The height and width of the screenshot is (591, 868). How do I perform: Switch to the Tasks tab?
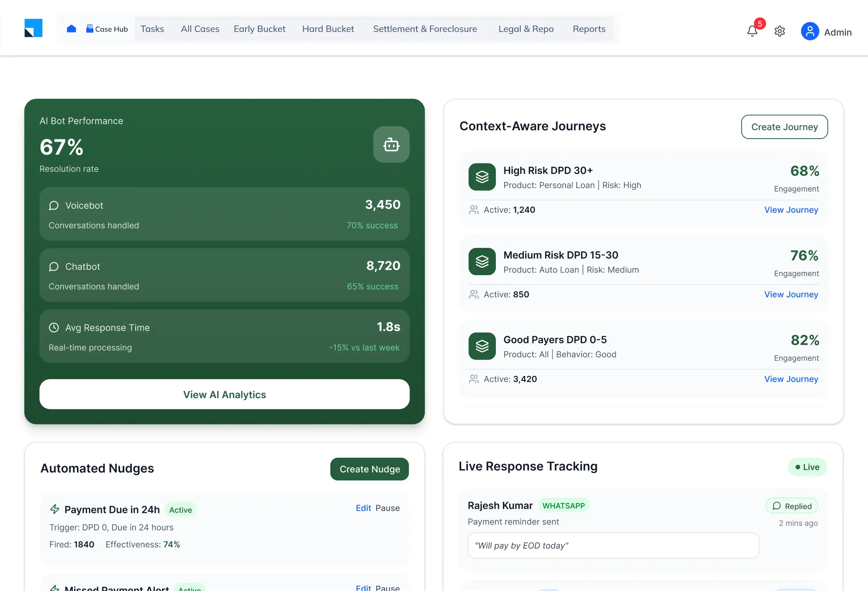click(152, 29)
